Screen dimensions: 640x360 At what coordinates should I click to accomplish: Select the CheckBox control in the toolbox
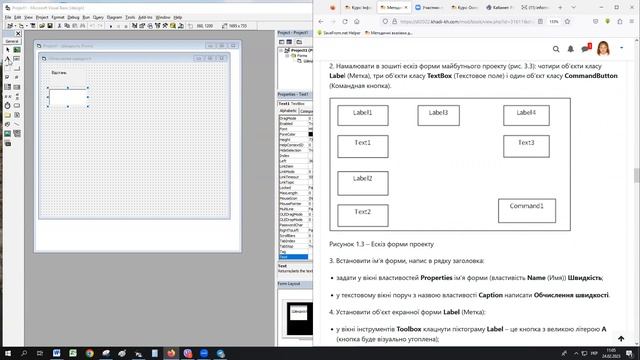coord(7,78)
